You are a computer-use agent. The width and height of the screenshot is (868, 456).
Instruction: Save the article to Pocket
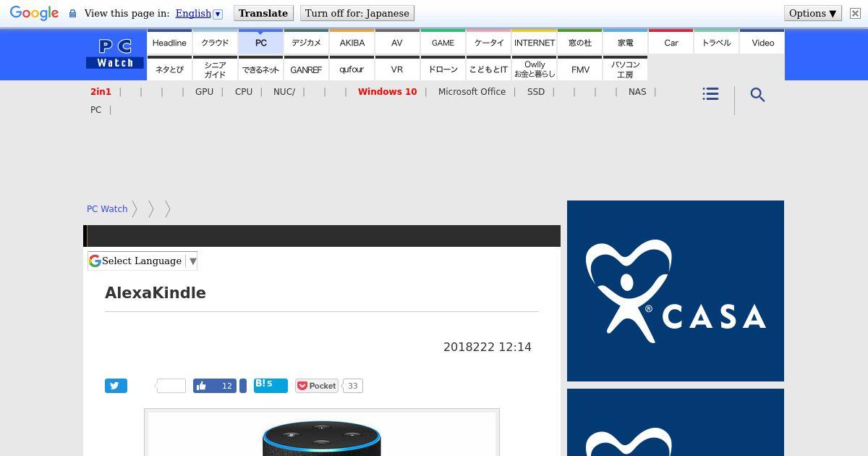click(x=317, y=386)
